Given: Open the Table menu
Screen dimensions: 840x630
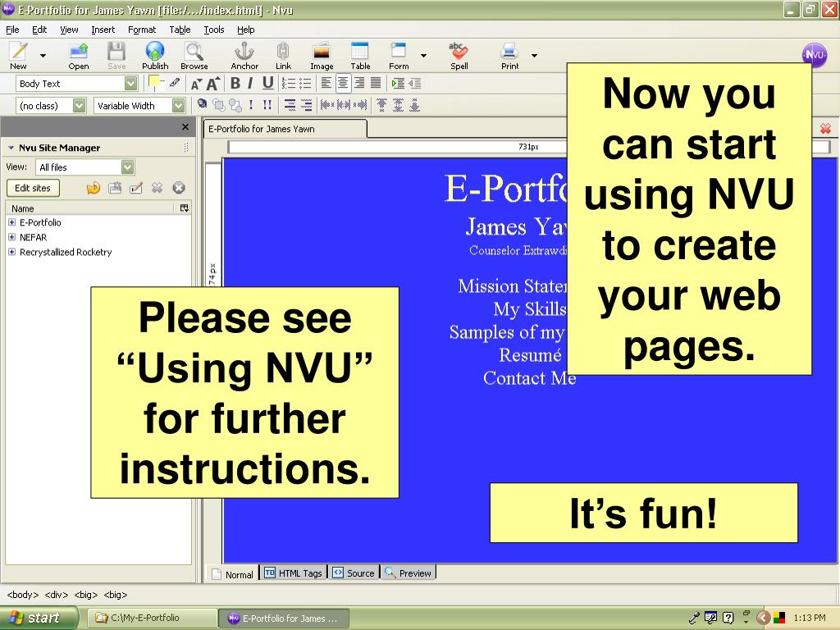Looking at the screenshot, I should coord(180,30).
